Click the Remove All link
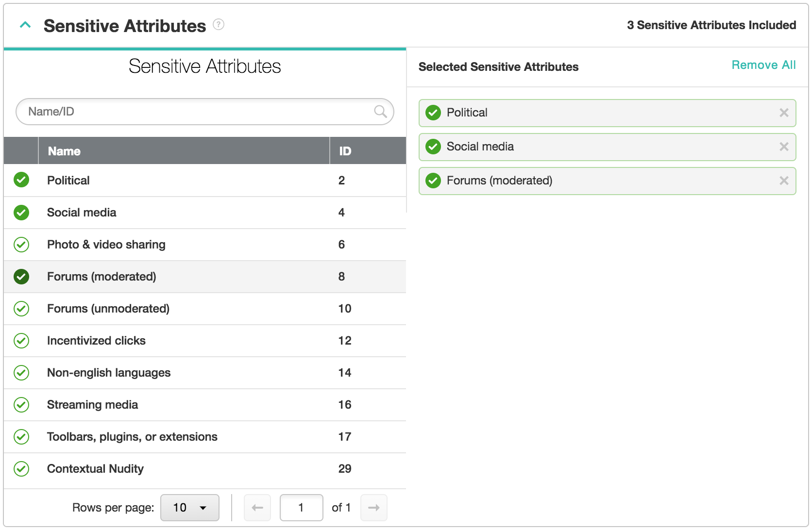812x530 pixels. pos(763,65)
